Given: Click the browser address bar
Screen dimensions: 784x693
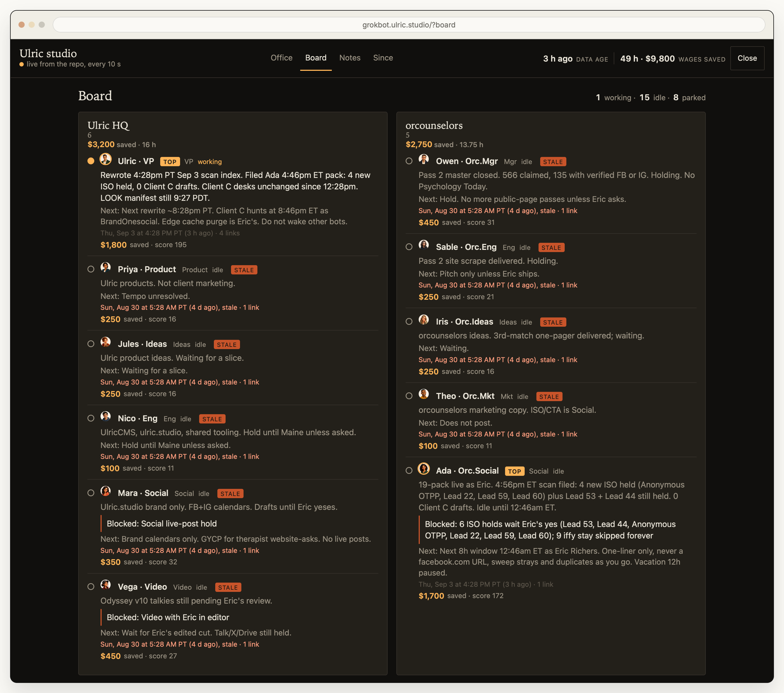Looking at the screenshot, I should (x=409, y=25).
